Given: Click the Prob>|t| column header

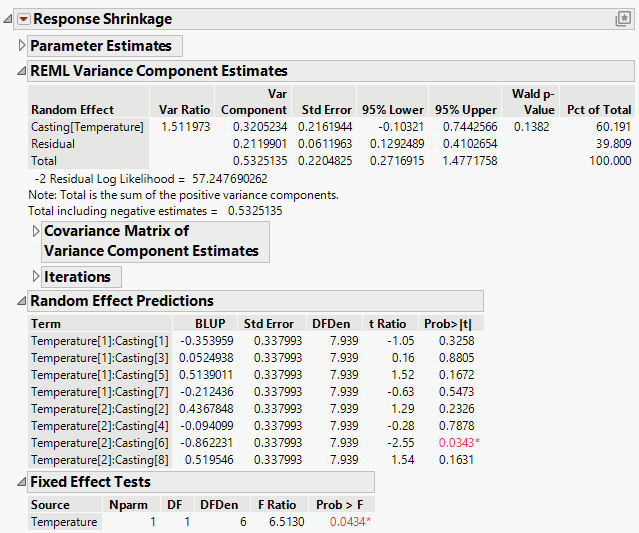Looking at the screenshot, I should 447,324.
